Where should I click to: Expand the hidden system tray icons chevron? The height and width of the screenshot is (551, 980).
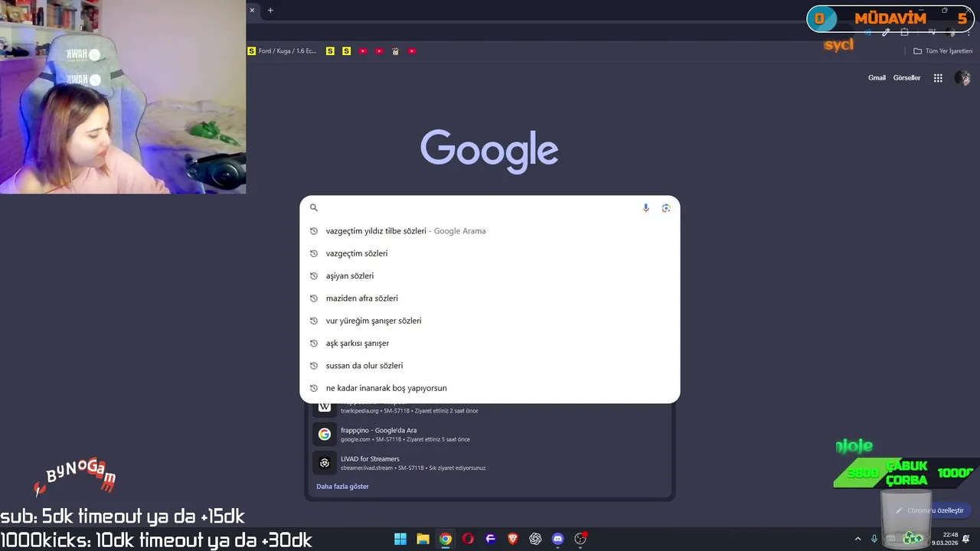[x=857, y=539]
